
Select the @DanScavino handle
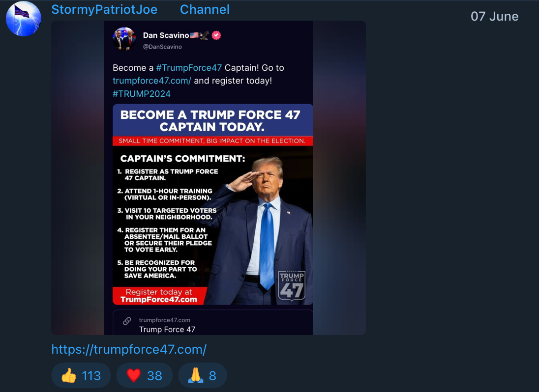(162, 47)
